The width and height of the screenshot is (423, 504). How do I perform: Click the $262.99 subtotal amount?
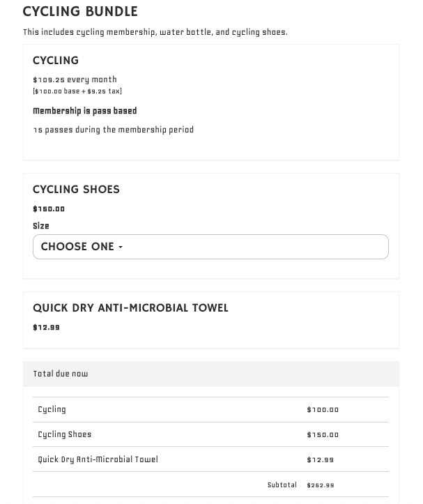tap(321, 485)
